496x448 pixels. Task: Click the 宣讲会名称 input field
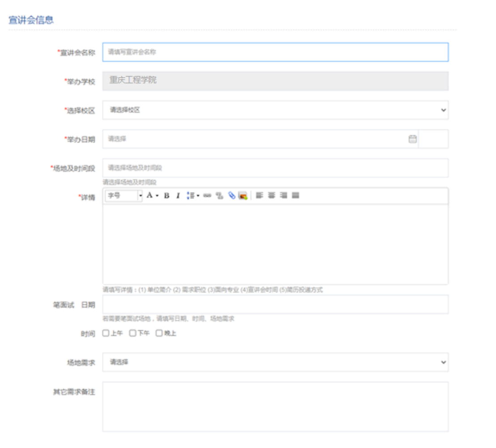point(275,52)
